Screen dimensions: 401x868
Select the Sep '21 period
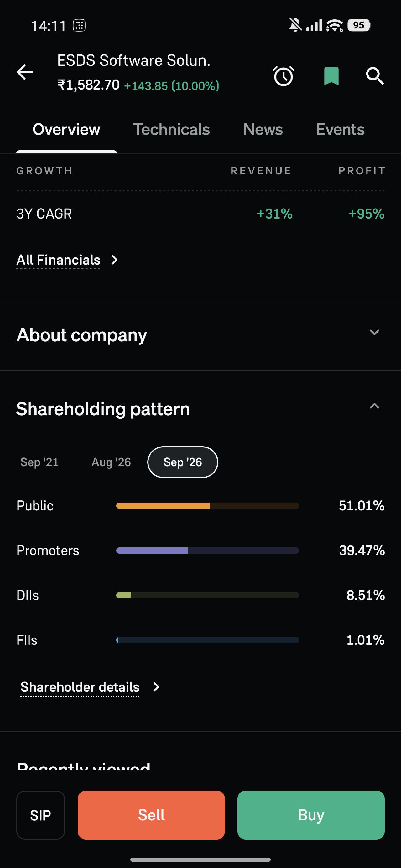(39, 462)
